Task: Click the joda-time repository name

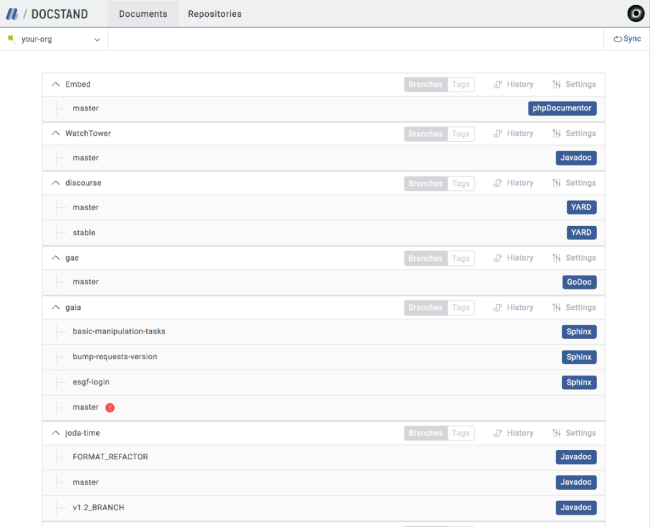Action: (82, 433)
